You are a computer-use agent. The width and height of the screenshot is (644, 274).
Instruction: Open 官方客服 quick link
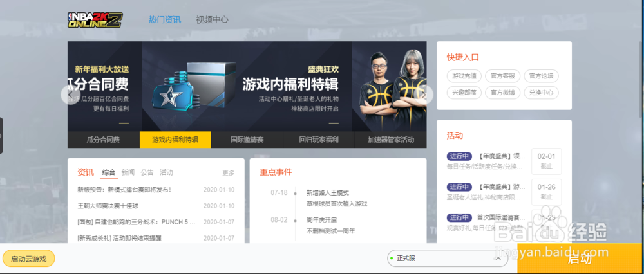tap(503, 76)
